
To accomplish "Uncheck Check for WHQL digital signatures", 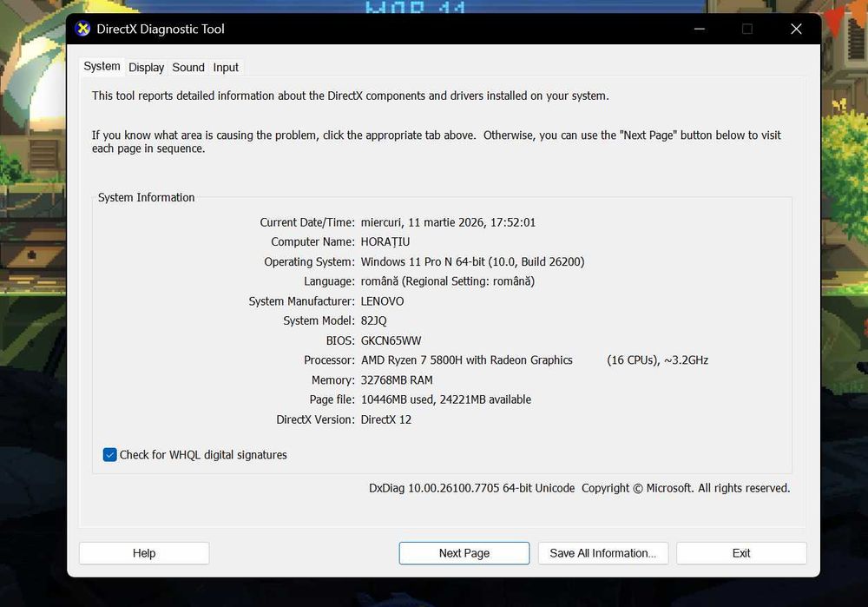I will click(109, 455).
